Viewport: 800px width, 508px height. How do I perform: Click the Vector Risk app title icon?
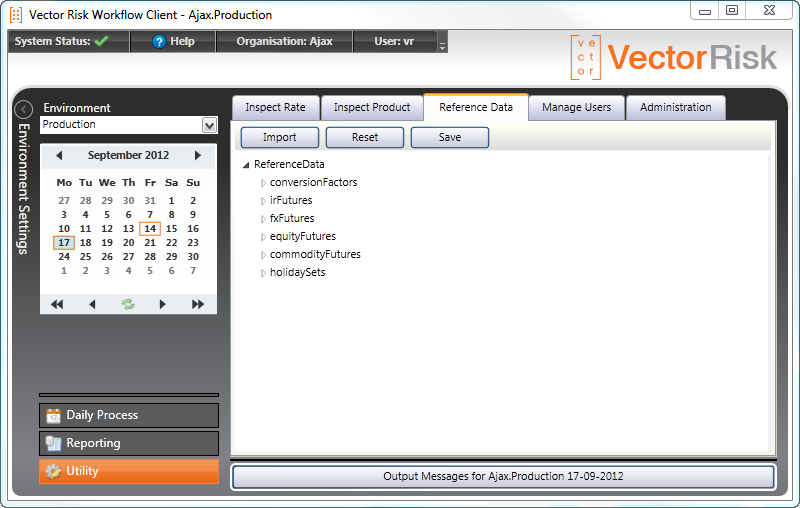tap(16, 15)
